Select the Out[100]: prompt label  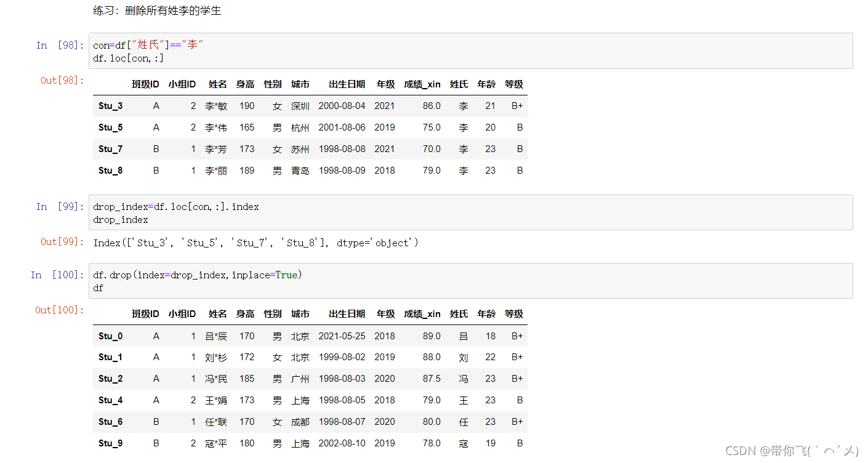[x=60, y=310]
